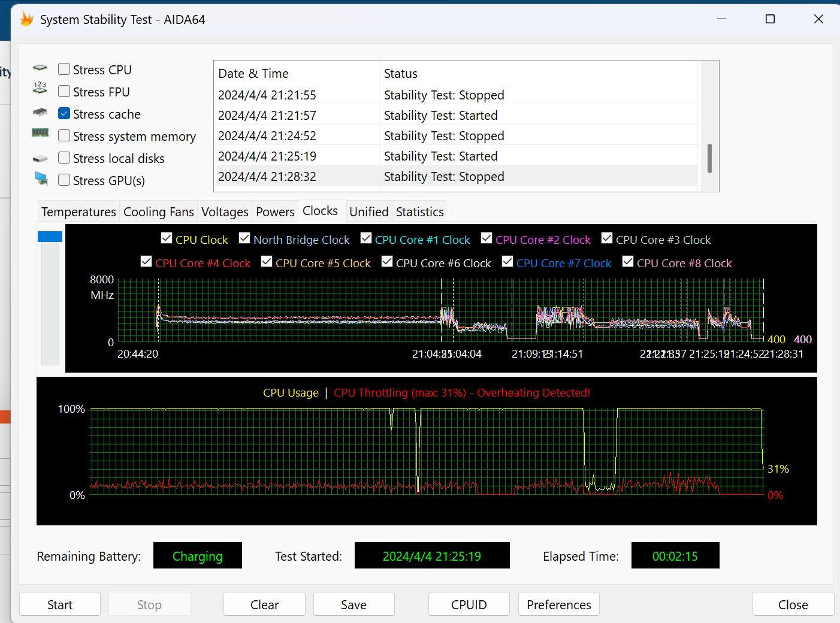
Task: Switch to the Temperatures tab
Action: (78, 212)
